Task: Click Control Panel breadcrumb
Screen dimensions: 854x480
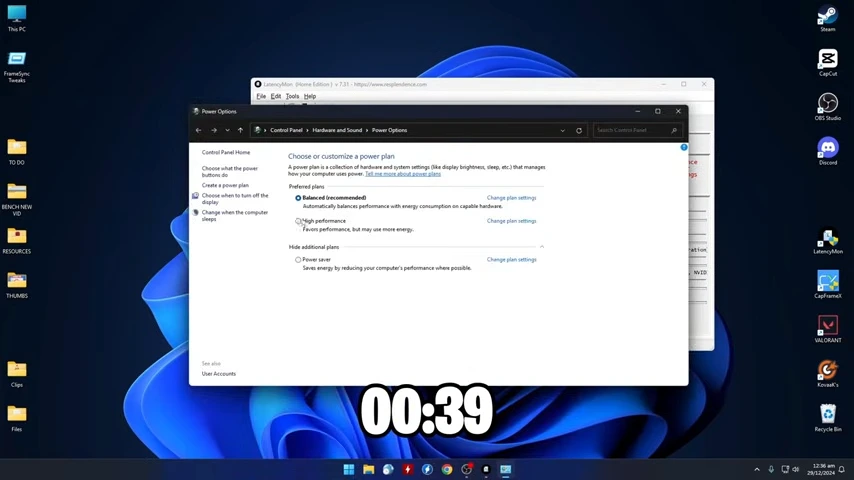Action: click(286, 130)
